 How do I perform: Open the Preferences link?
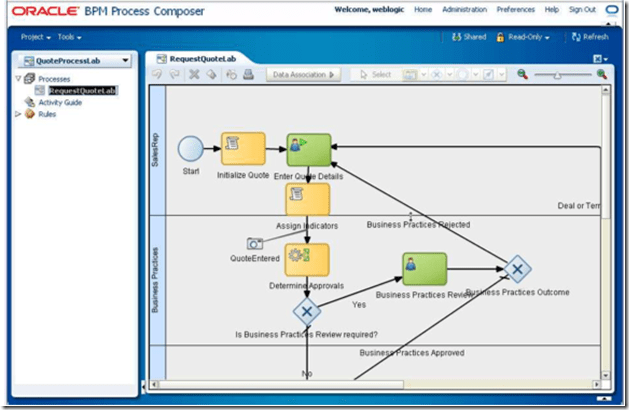[x=515, y=10]
